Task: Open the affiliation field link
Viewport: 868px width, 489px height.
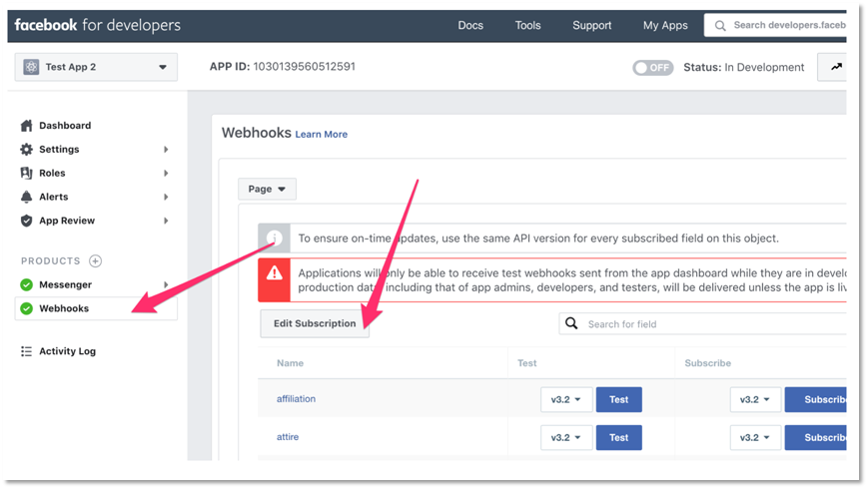Action: (296, 399)
